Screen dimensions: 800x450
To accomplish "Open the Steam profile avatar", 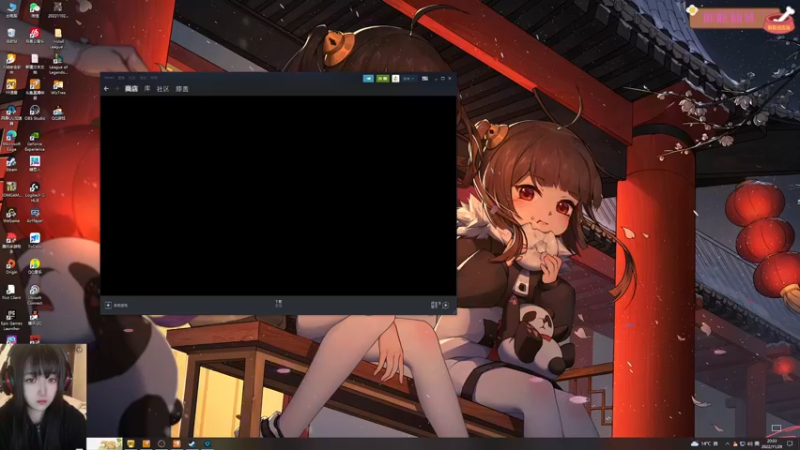I will pyautogui.click(x=395, y=79).
